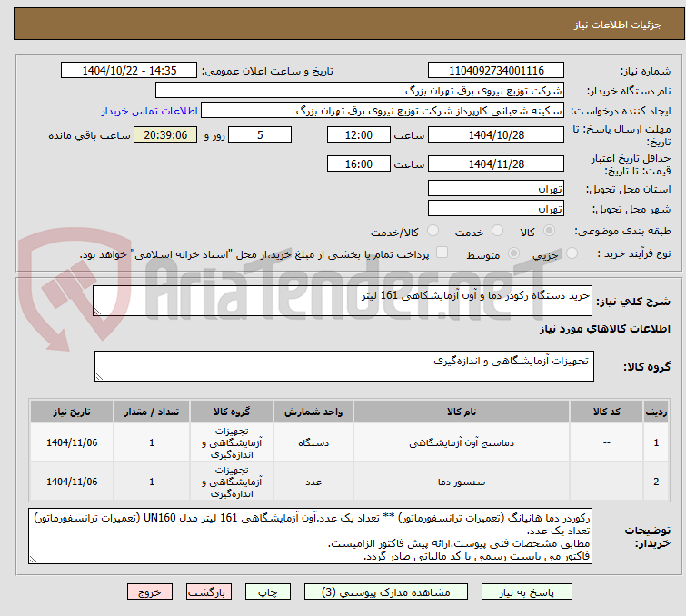Select the متوسط purchase type radio
The height and width of the screenshot is (616, 686).
tap(513, 253)
